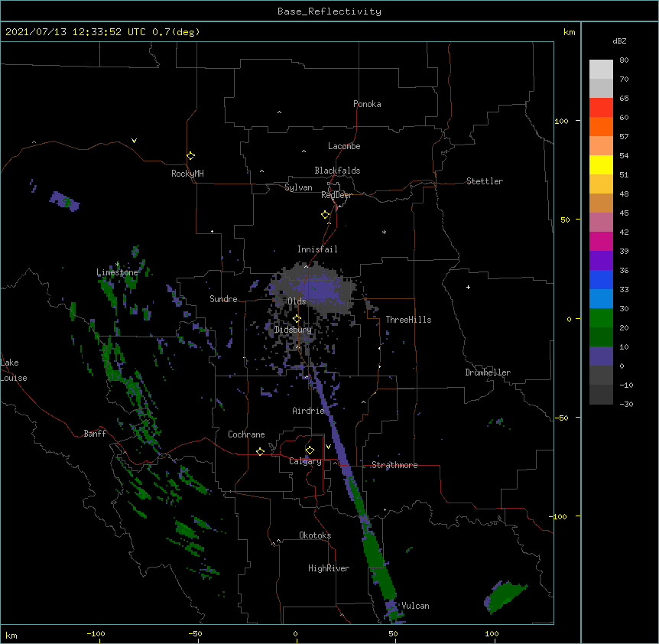Viewport: 659px width, 644px height.
Task: Select the slate purple 10-0 dBZ legend swatch
Action: click(601, 356)
